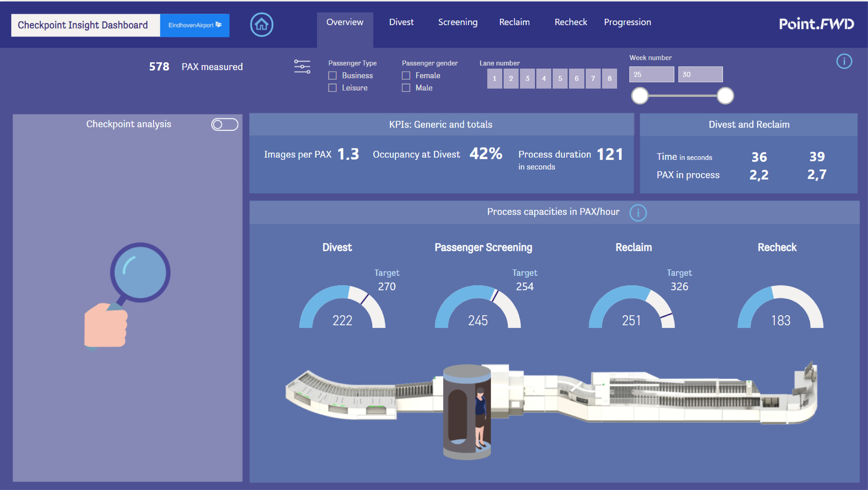Select lane number 2

point(511,78)
